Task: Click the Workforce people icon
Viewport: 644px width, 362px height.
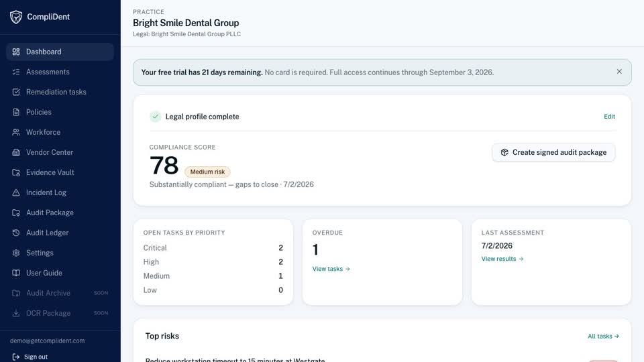Action: coord(16,132)
